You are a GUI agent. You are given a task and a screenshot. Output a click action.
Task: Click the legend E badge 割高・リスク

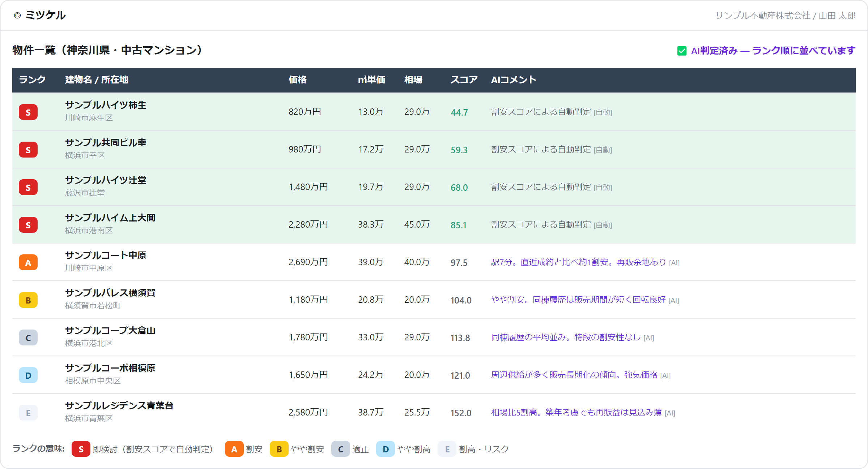pyautogui.click(x=447, y=449)
